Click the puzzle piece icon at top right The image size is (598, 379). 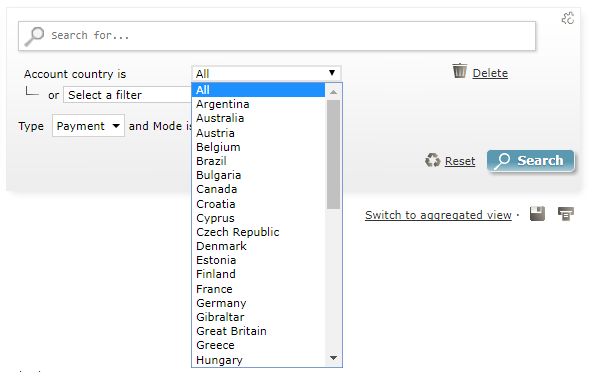(x=567, y=18)
